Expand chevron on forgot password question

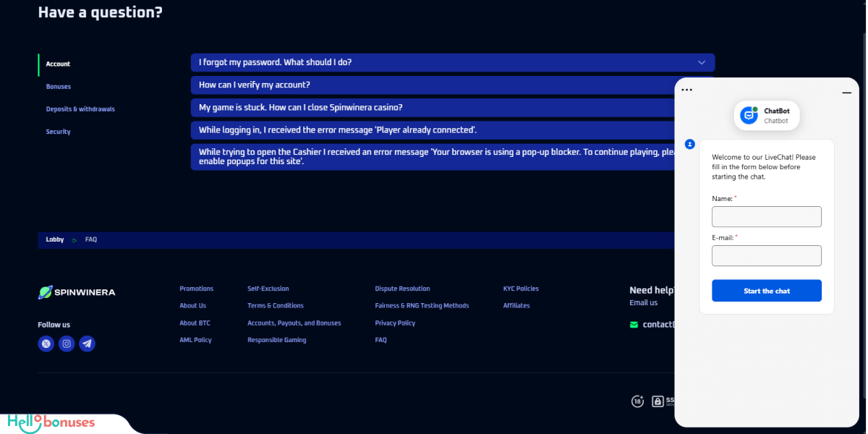pyautogui.click(x=702, y=62)
